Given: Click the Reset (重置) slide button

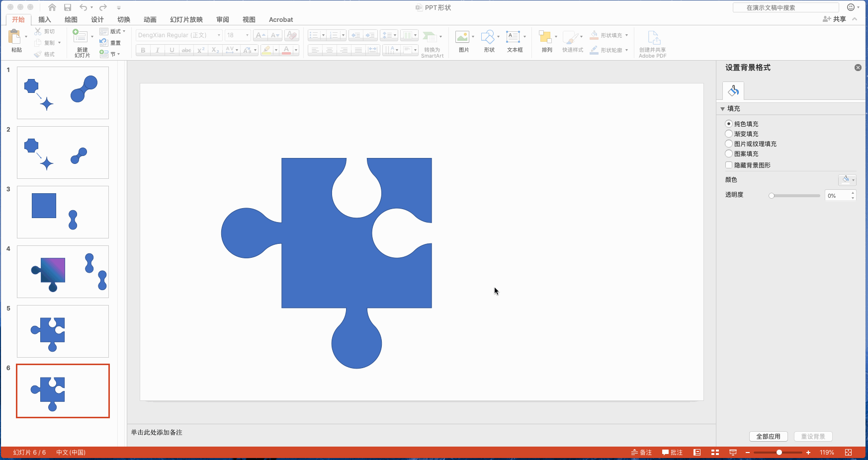Looking at the screenshot, I should (x=110, y=43).
